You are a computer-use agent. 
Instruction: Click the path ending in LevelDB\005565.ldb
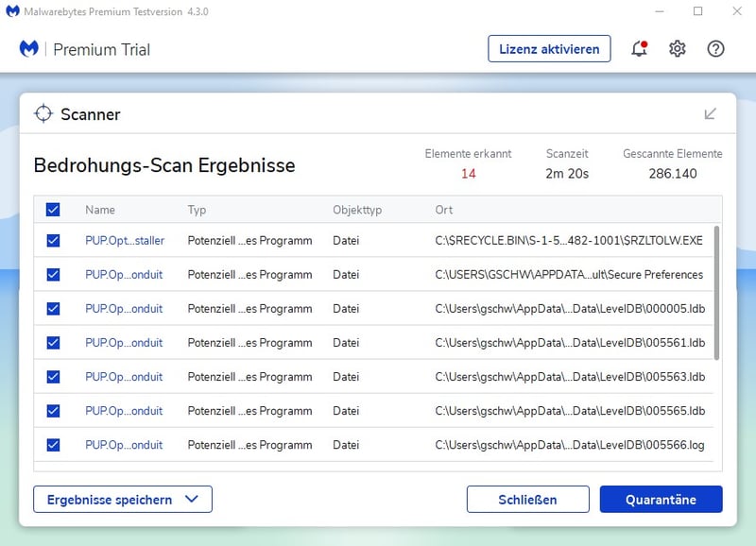tap(570, 411)
